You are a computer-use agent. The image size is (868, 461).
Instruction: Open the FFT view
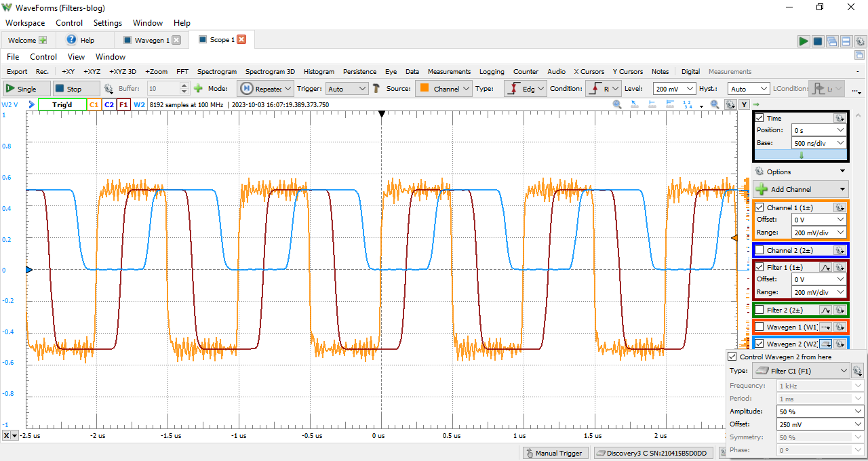(182, 71)
